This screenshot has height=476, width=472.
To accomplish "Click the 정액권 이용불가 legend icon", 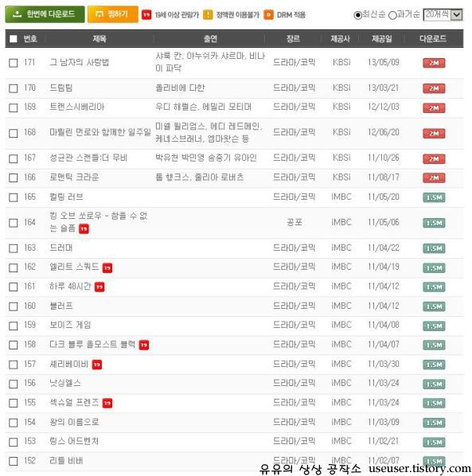I will (208, 14).
